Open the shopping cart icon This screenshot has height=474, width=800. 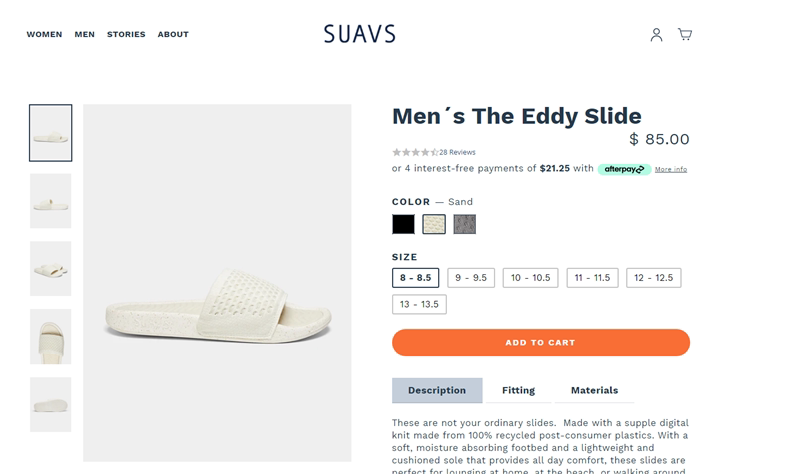[x=685, y=35]
